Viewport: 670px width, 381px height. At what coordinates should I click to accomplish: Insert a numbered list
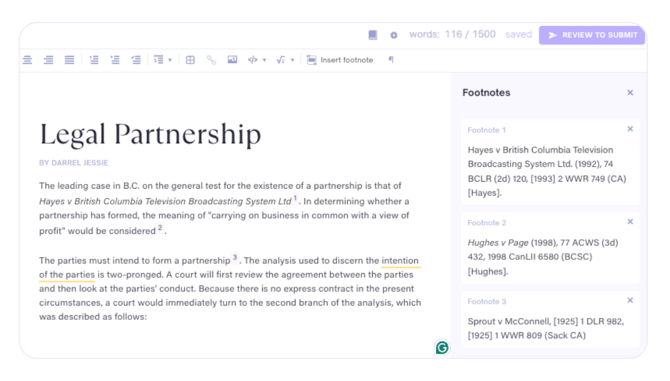point(94,60)
